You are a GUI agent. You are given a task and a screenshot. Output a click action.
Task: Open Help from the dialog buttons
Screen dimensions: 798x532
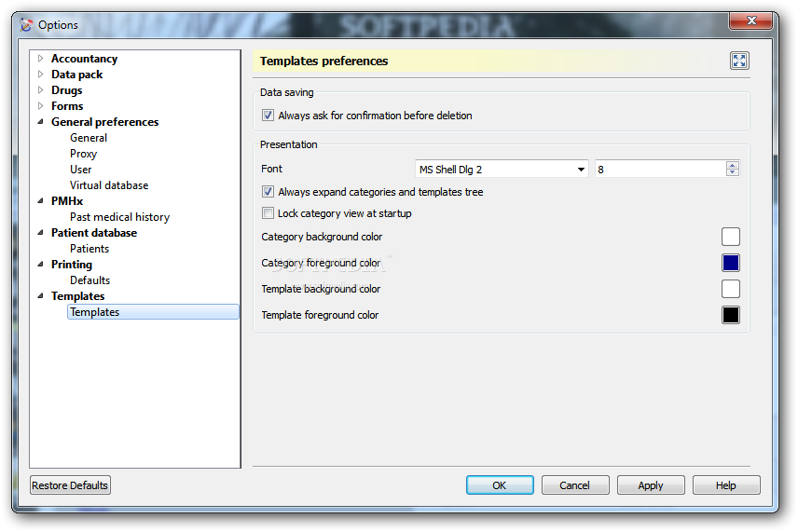pyautogui.click(x=725, y=485)
